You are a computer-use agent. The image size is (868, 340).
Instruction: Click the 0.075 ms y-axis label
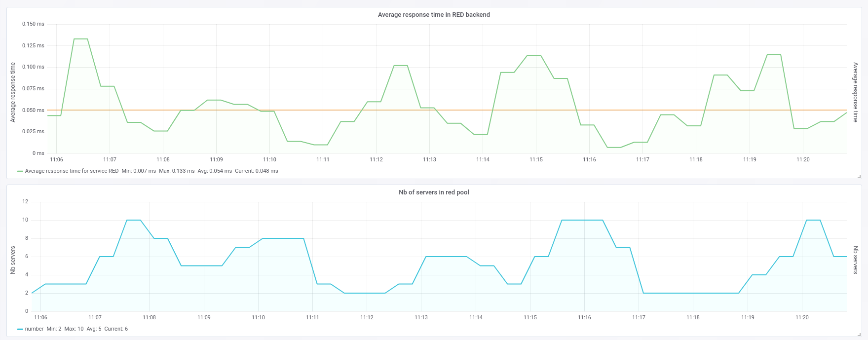[33, 88]
